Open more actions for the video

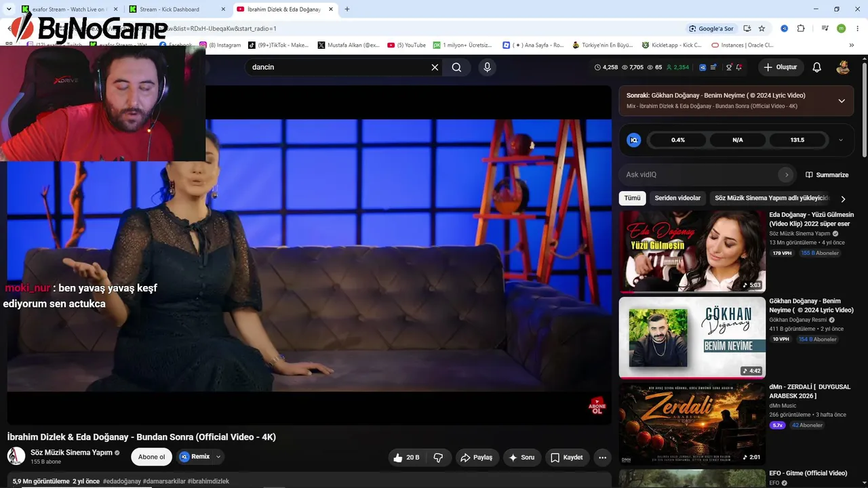[602, 457]
